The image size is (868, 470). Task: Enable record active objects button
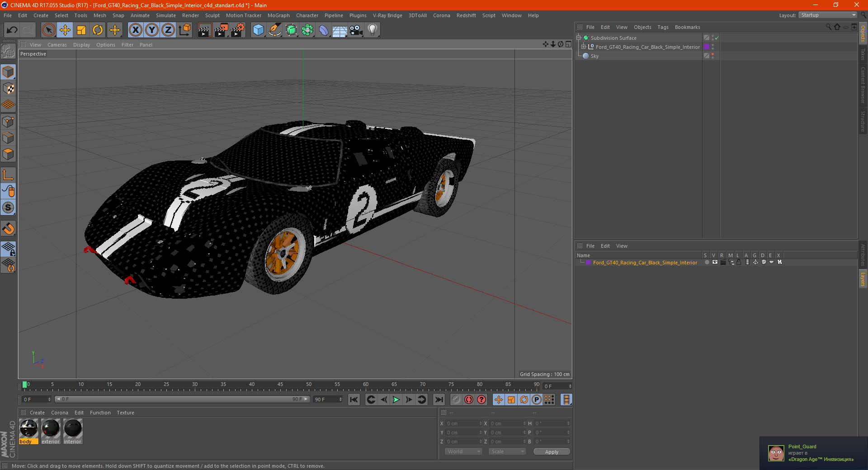[x=456, y=399]
